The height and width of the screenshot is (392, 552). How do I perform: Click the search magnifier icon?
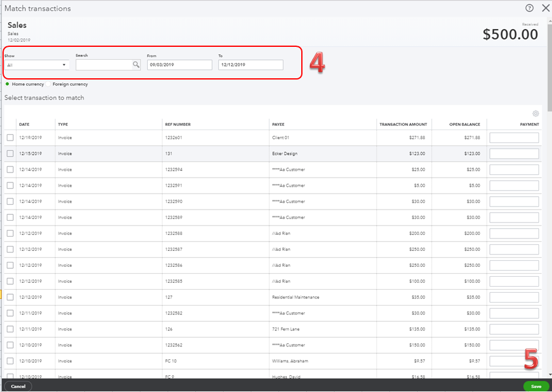(x=136, y=65)
